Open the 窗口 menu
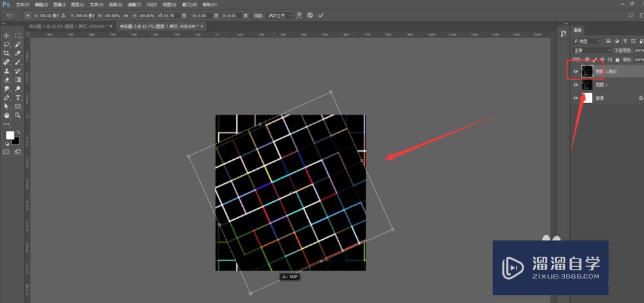Image resolution: width=644 pixels, height=303 pixels. [x=190, y=5]
